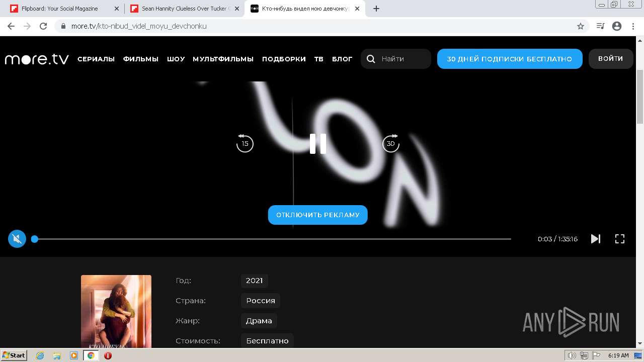Image resolution: width=644 pixels, height=362 pixels.
Task: Play next video icon
Action: [x=596, y=239]
